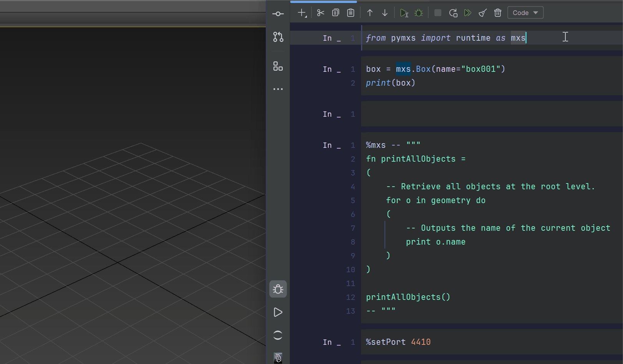
Task: Run cell and select below
Action: tap(404, 13)
